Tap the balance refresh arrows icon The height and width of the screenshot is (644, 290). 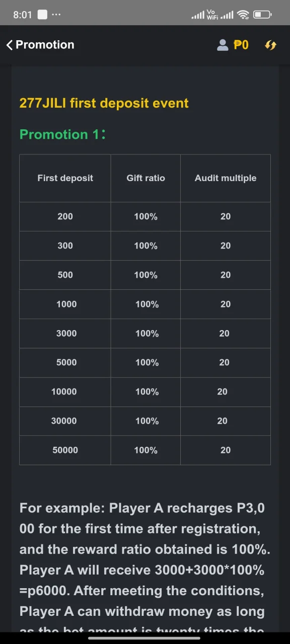tap(270, 45)
